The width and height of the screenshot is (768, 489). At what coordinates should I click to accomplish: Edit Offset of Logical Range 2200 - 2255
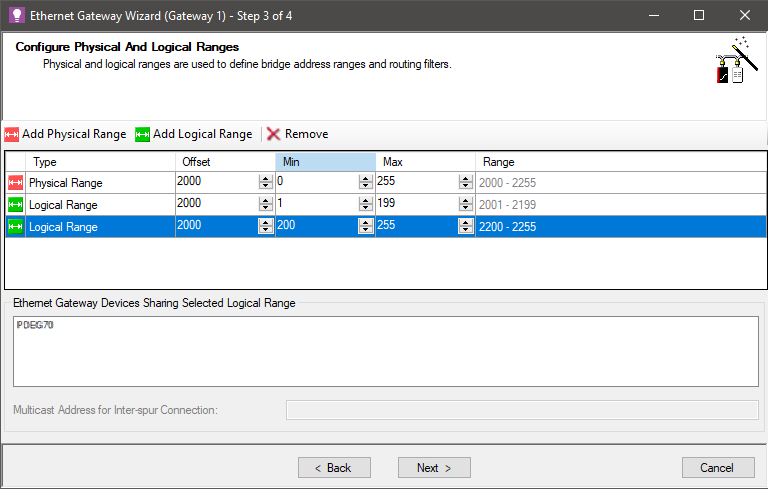[x=217, y=226]
